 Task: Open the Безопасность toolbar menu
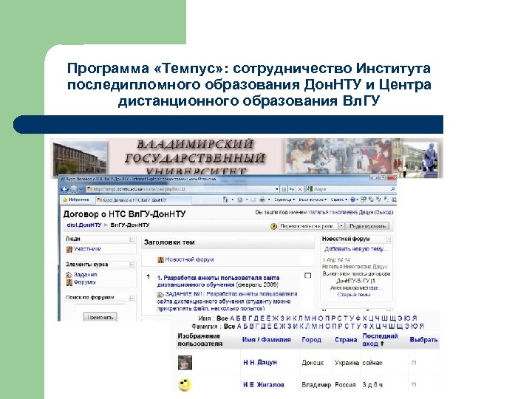click(313, 199)
